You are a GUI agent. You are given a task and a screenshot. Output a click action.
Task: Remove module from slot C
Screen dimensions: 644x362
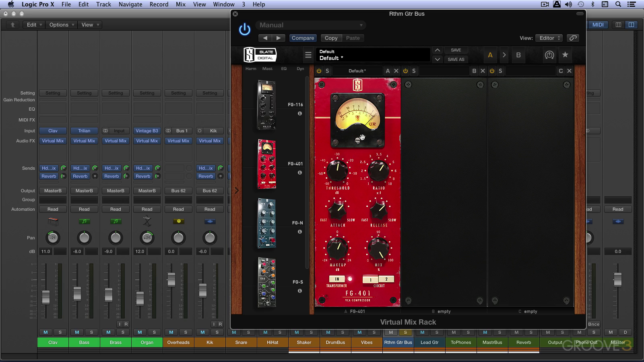click(569, 71)
